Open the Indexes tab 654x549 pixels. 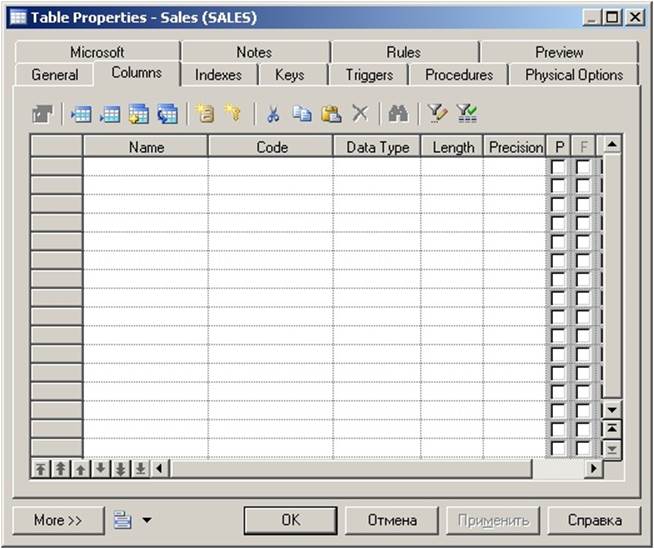tap(218, 75)
